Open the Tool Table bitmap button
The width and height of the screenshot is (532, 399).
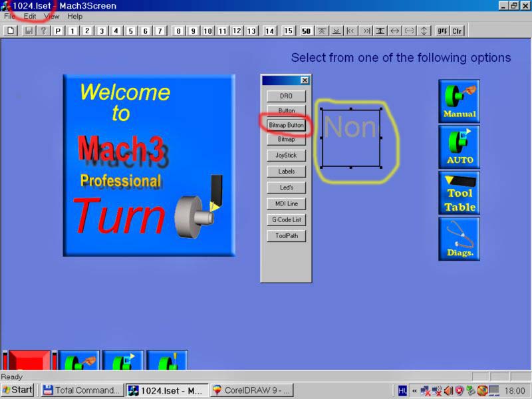pyautogui.click(x=459, y=193)
